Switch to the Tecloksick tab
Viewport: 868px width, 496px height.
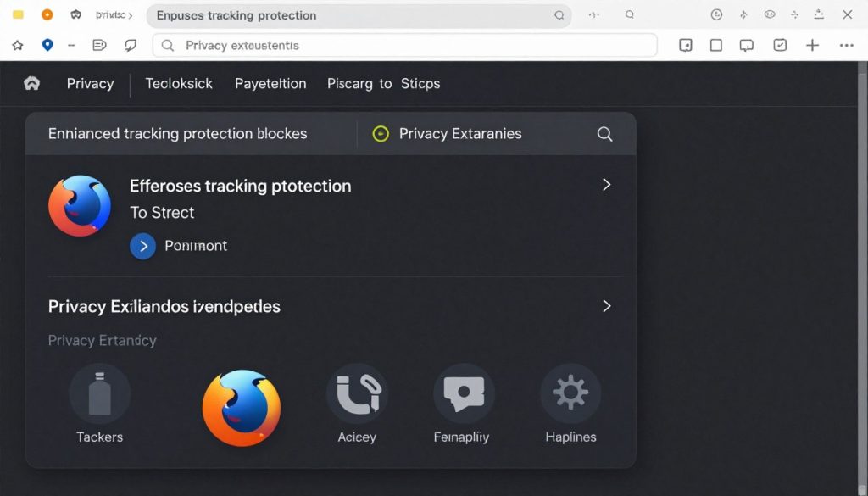click(x=178, y=83)
